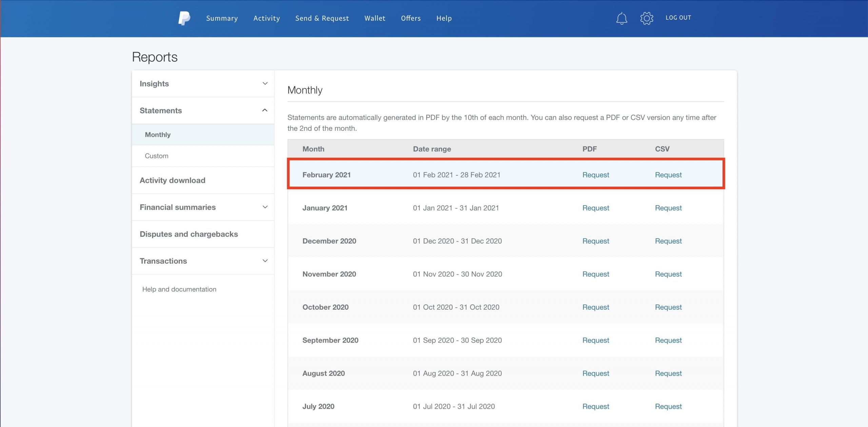Viewport: 868px width, 427px height.
Task: Go to Send & Request menu
Action: (322, 18)
